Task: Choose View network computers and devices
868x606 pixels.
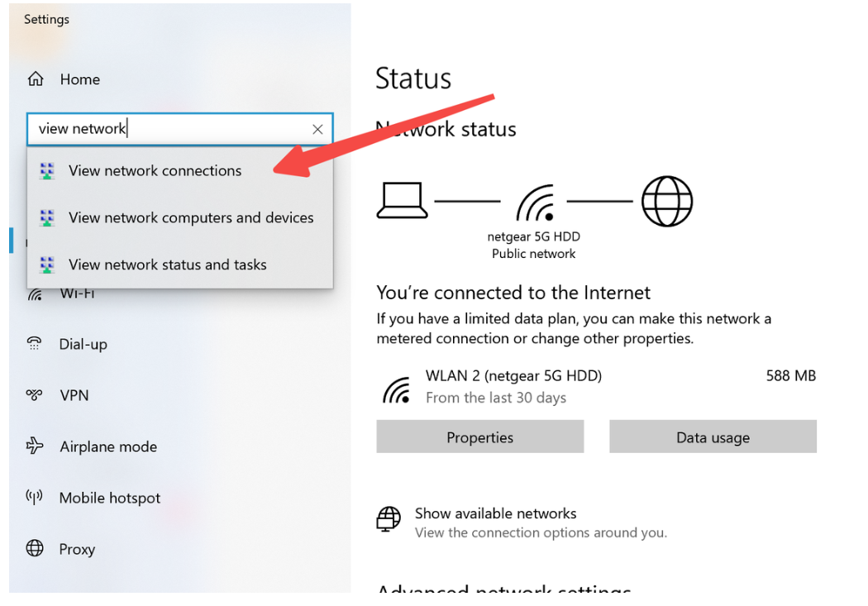Action: point(180,217)
